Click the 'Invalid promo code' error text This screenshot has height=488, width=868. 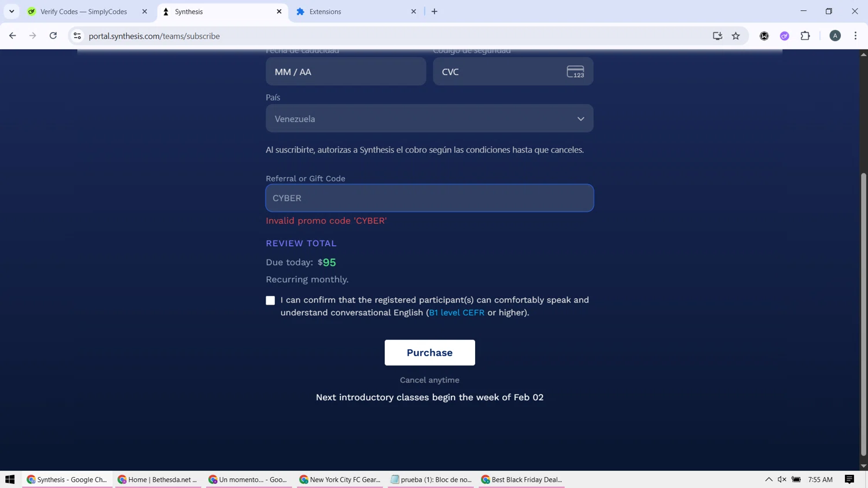tap(326, 221)
